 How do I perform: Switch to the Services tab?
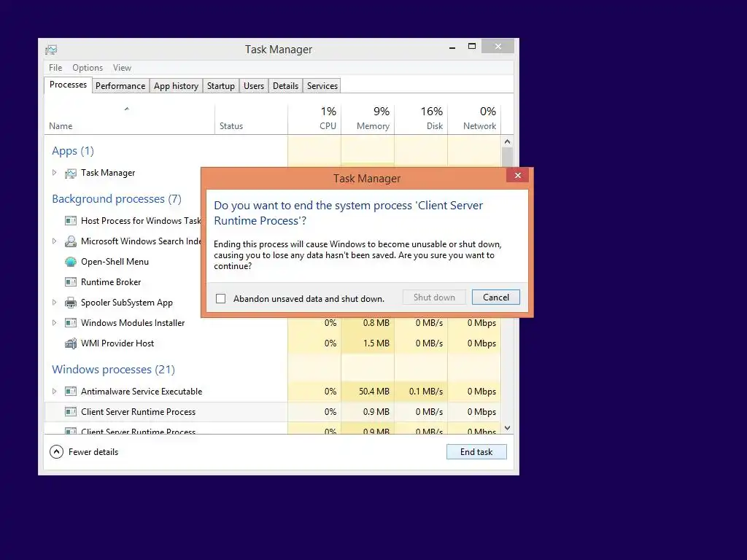point(322,86)
